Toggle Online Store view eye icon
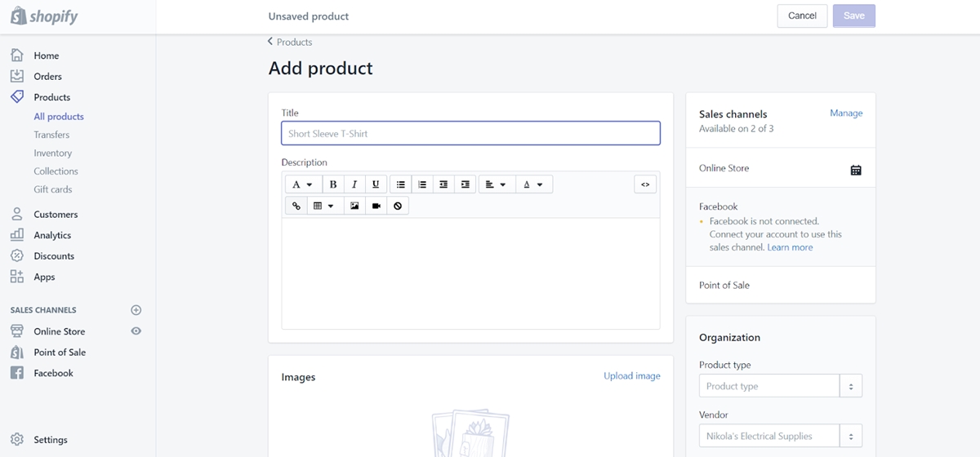Image resolution: width=980 pixels, height=457 pixels. point(136,331)
